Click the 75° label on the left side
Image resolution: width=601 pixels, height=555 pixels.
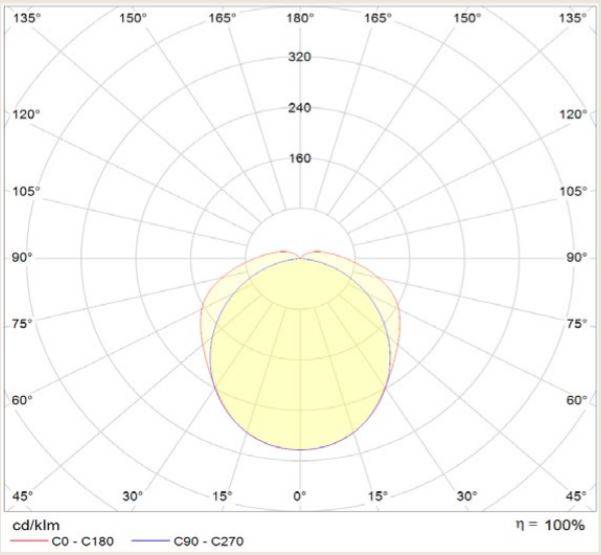click(x=22, y=323)
